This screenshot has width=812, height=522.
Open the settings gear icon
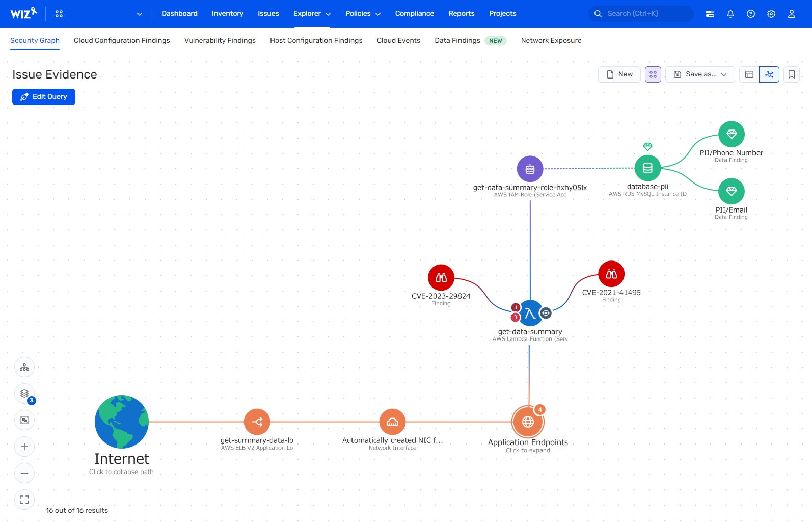pyautogui.click(x=771, y=14)
